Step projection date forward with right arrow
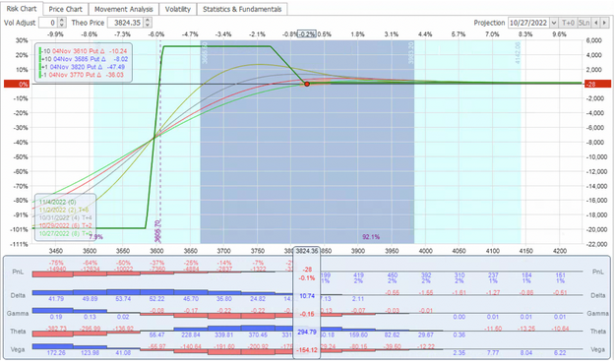The image size is (615, 364). [604, 23]
